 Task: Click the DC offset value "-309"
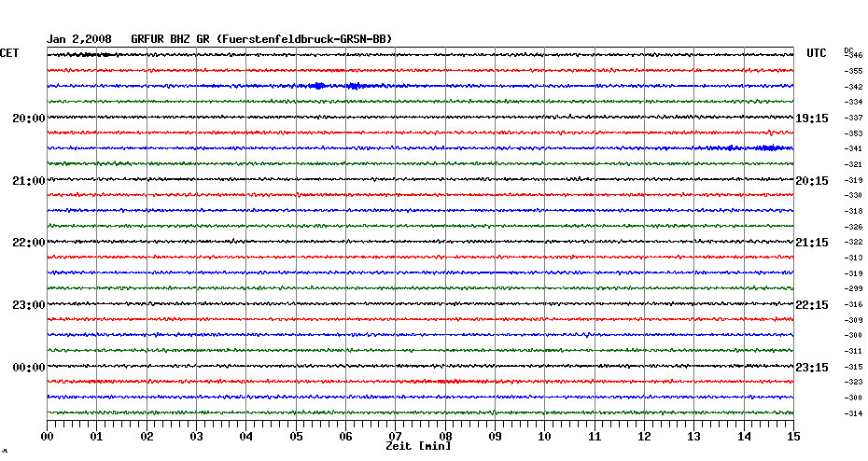point(854,320)
